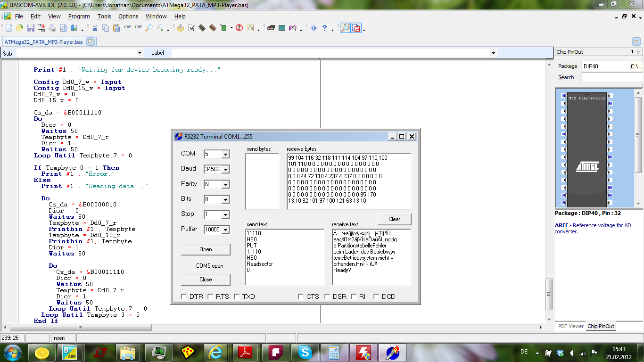Open the Window menu
Screen dimensions: 644x362
[x=156, y=16]
